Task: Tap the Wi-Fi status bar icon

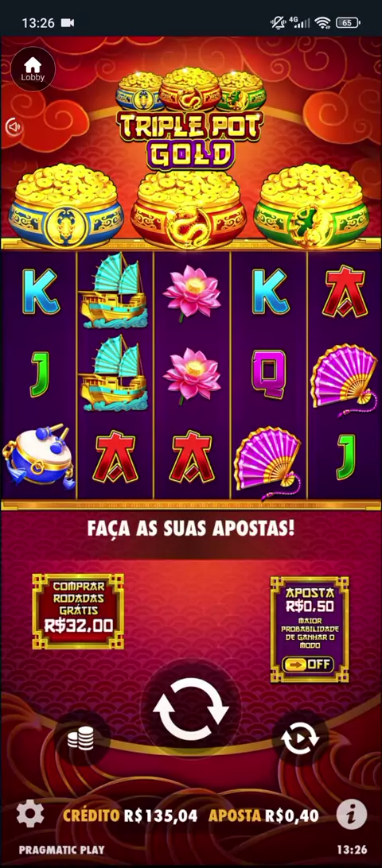Action: point(322,22)
